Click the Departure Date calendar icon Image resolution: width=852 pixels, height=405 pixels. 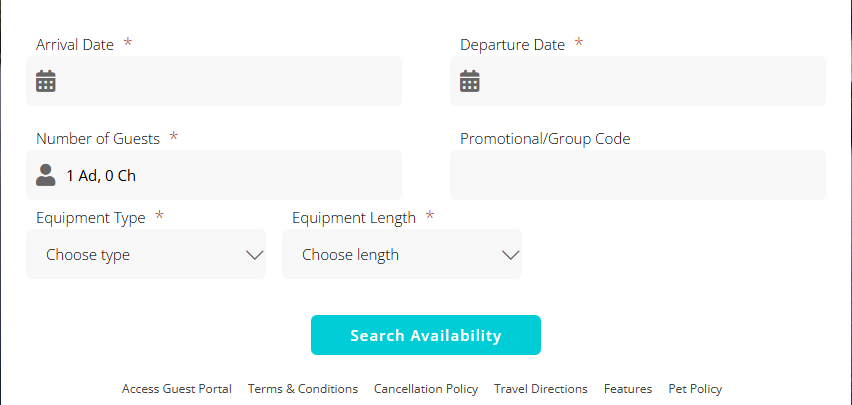(x=470, y=81)
